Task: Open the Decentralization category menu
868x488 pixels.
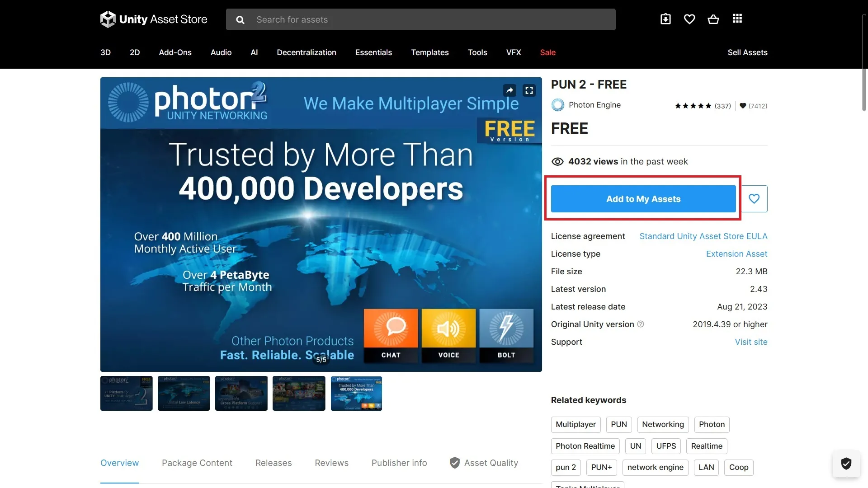Action: (307, 52)
